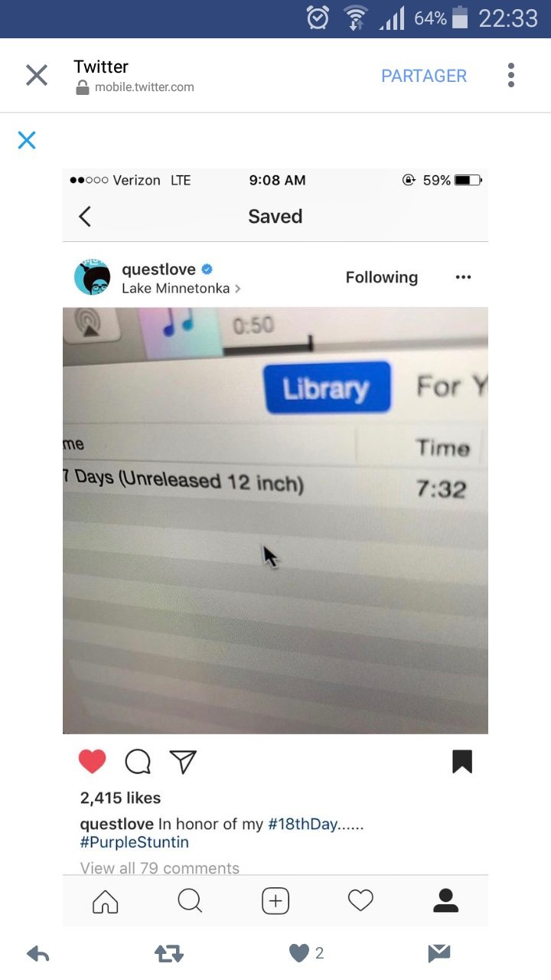
Task: Open the three-dot overflow menu beside PARTAGER
Action: (511, 75)
